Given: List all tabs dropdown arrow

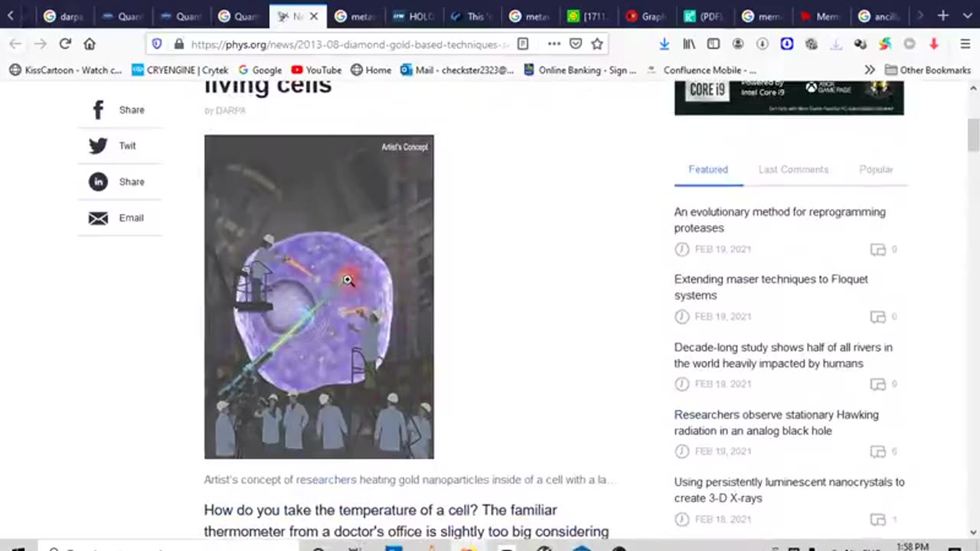Looking at the screenshot, I should tap(967, 15).
